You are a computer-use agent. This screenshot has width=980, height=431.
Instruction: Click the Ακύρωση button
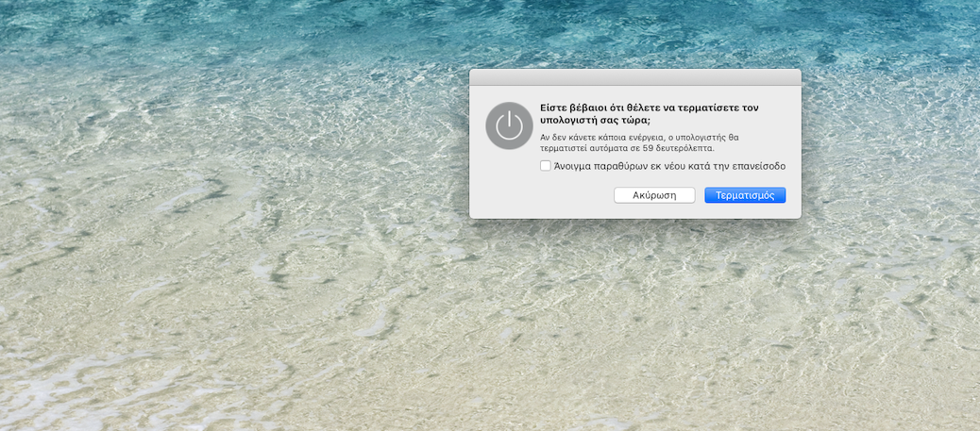point(654,195)
